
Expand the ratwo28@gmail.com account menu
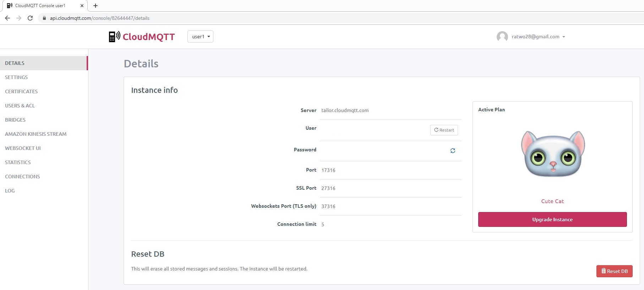538,37
